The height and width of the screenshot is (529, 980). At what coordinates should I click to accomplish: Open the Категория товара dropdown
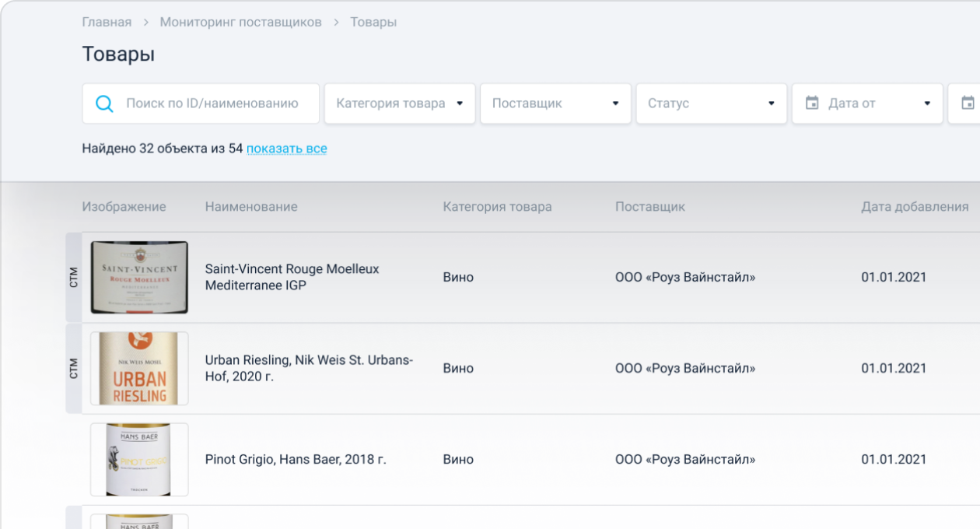399,103
